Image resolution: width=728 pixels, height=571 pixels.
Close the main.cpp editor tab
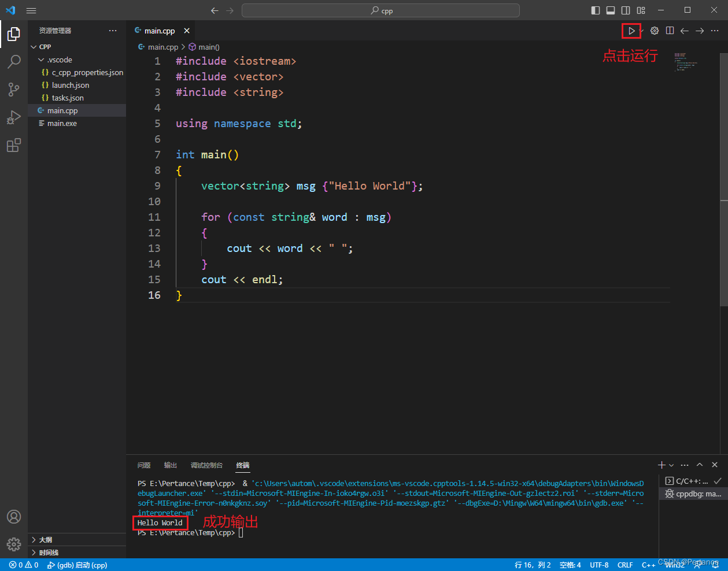pyautogui.click(x=187, y=31)
